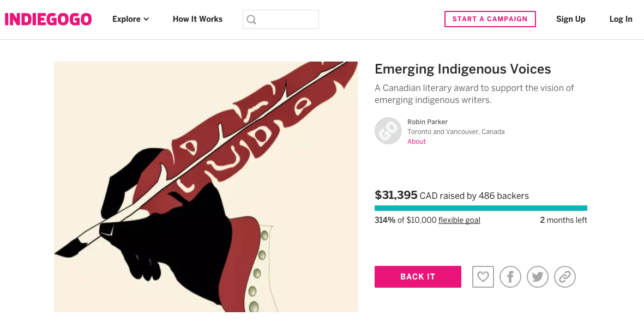Expand the Explore dropdown menu
This screenshot has width=644, height=322.
click(131, 19)
